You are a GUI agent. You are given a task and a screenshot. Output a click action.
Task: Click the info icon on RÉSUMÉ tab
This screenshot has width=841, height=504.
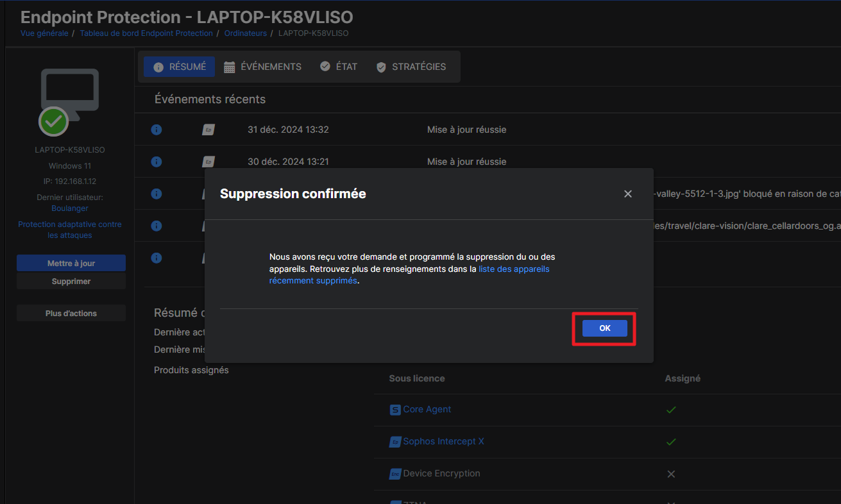point(158,67)
